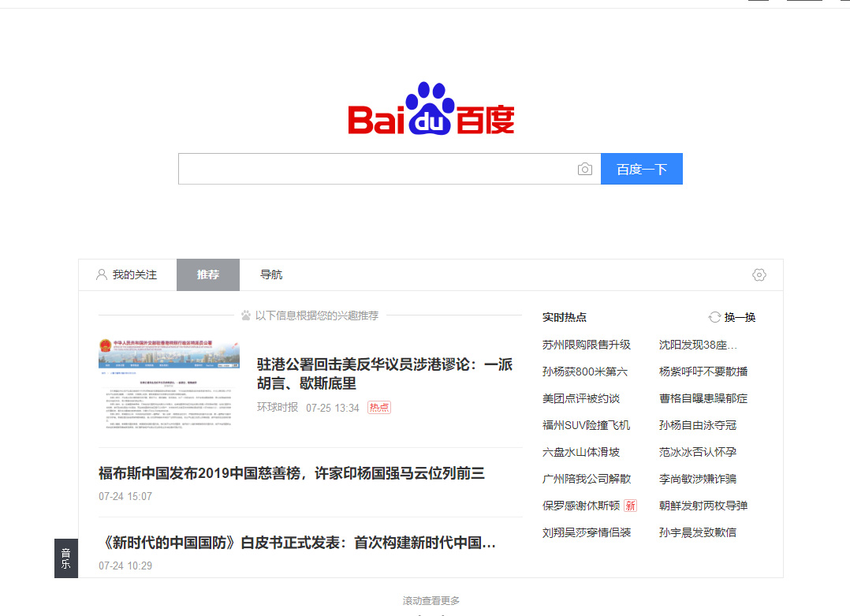Click hot topic 福州SUV险撞飞机
The width and height of the screenshot is (850, 616).
[x=586, y=425]
